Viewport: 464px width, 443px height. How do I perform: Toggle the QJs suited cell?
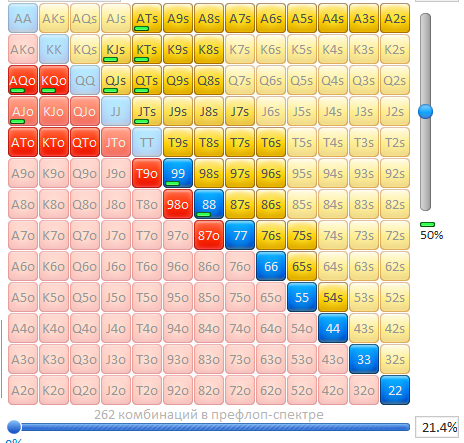coord(116,80)
